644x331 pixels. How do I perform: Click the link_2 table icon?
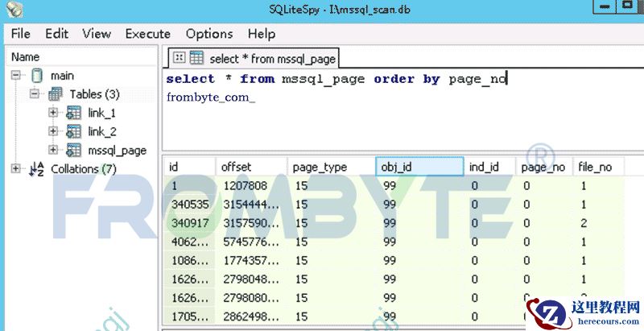pyautogui.click(x=73, y=131)
